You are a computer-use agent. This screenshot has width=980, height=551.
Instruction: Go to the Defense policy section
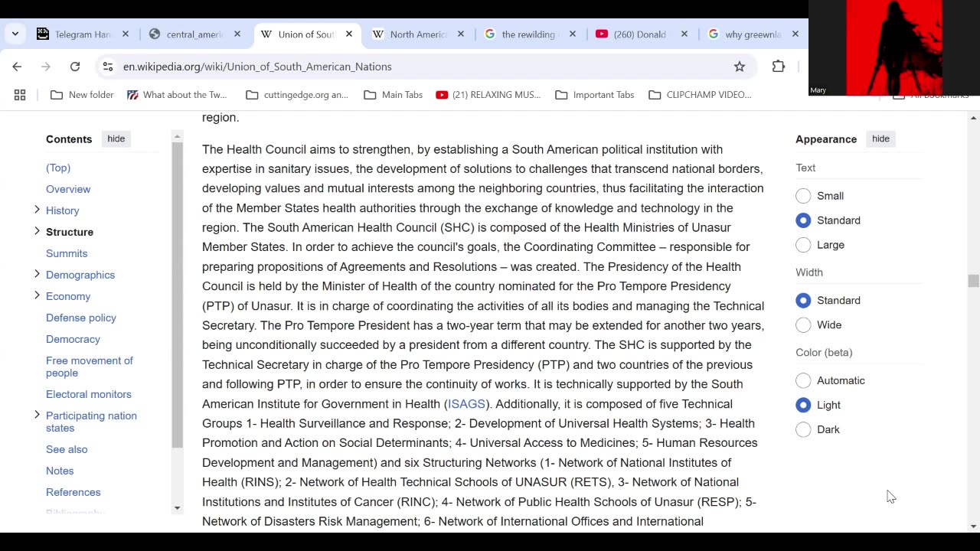(x=81, y=318)
